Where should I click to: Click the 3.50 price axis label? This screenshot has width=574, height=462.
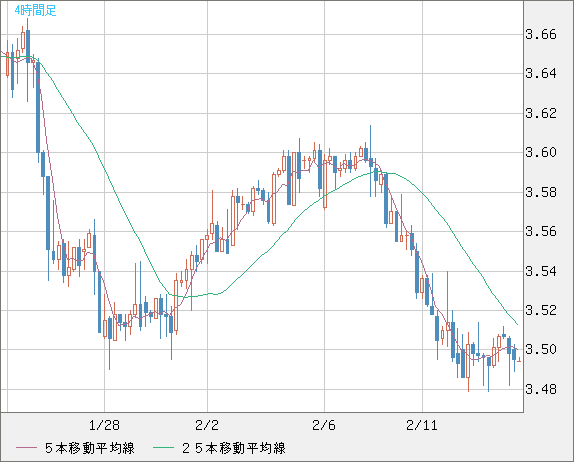541,350
